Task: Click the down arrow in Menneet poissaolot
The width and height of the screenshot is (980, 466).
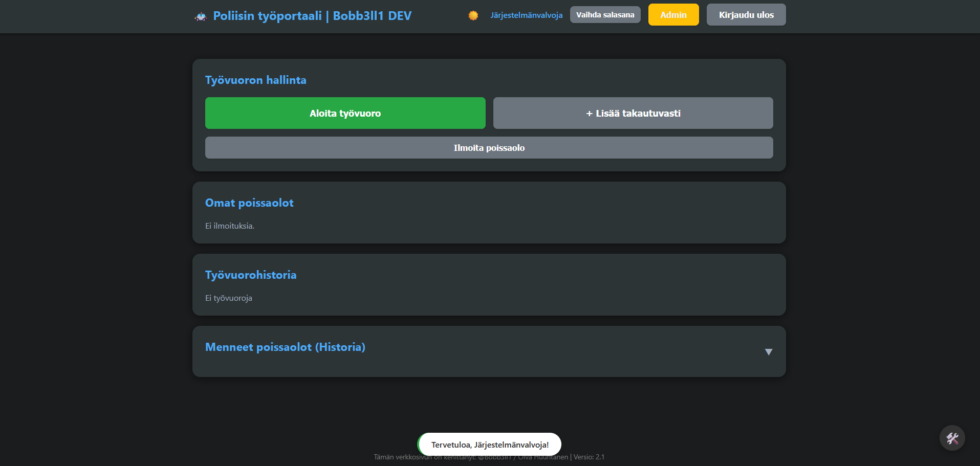Action: click(x=768, y=352)
